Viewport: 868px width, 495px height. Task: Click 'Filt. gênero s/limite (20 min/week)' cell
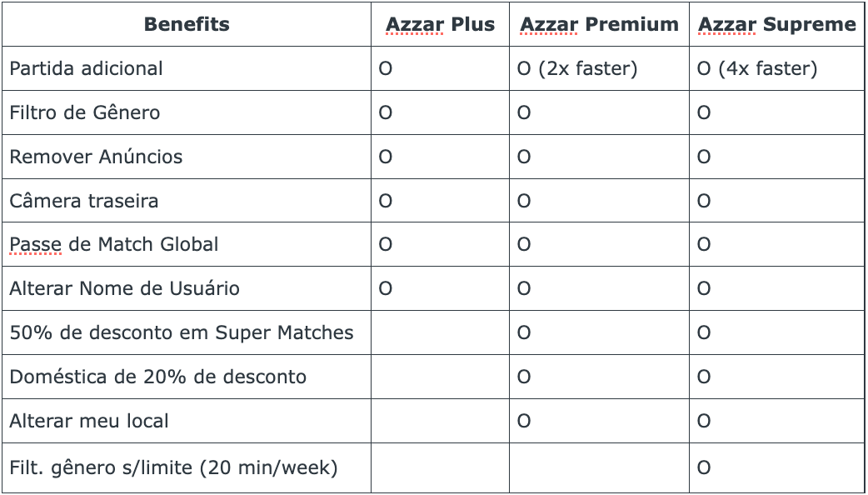[x=173, y=468]
